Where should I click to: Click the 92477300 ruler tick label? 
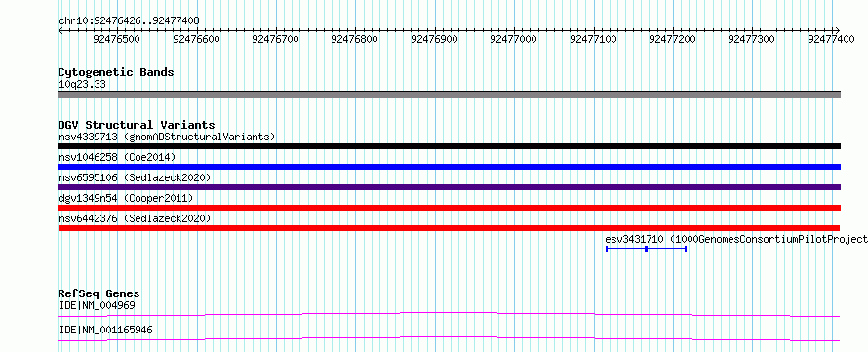point(752,39)
